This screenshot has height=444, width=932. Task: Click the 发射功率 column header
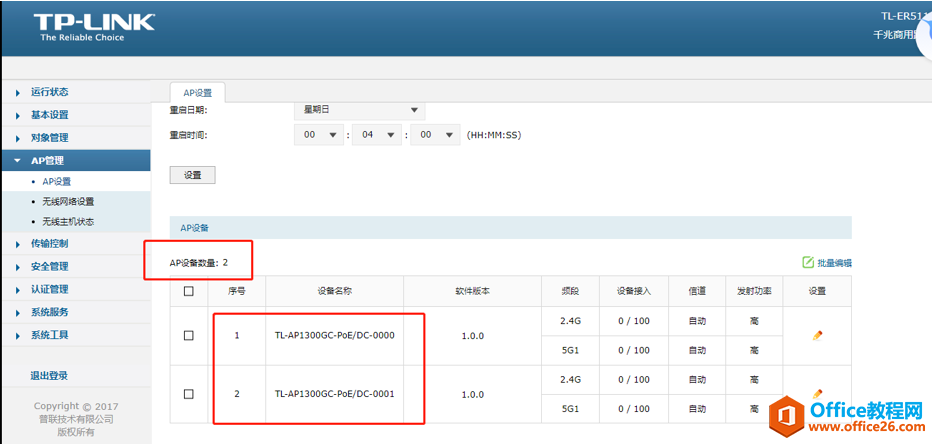coord(754,291)
